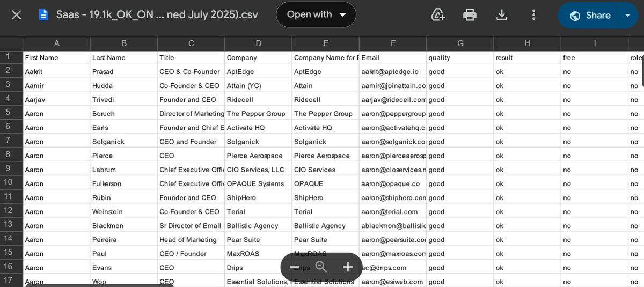Close the file preview with the X icon
The height and width of the screenshot is (287, 644).
tap(17, 15)
